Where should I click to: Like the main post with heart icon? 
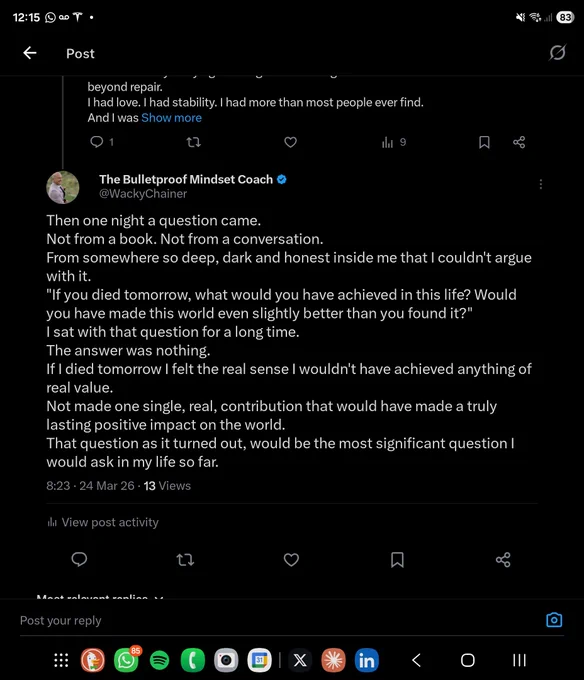(x=291, y=559)
